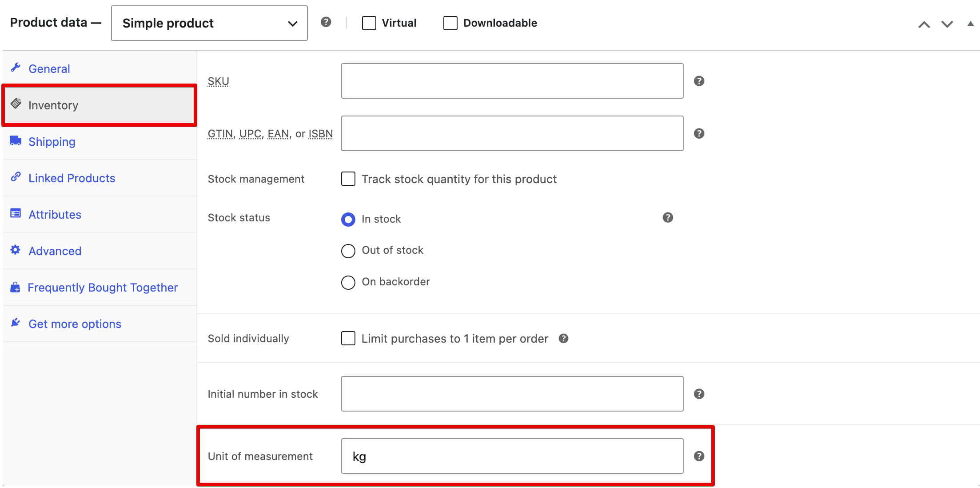This screenshot has width=980, height=488.
Task: Check Track stock quantity for this product
Action: (x=348, y=179)
